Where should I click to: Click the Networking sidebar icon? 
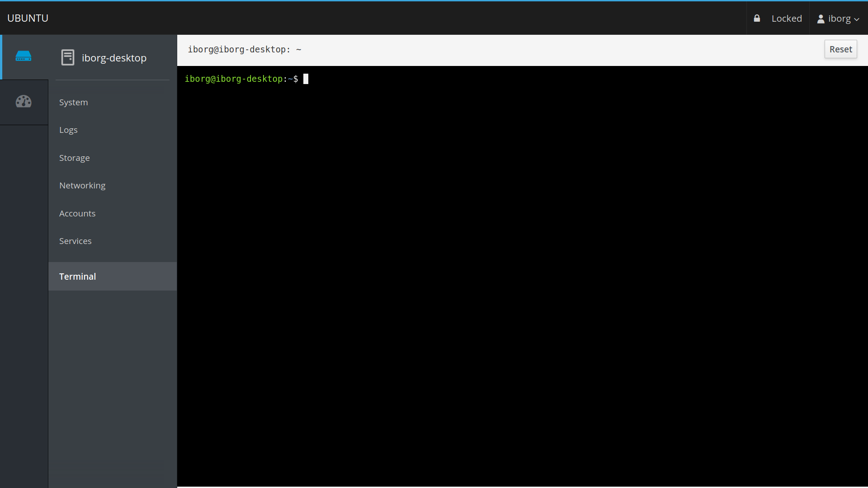point(82,185)
